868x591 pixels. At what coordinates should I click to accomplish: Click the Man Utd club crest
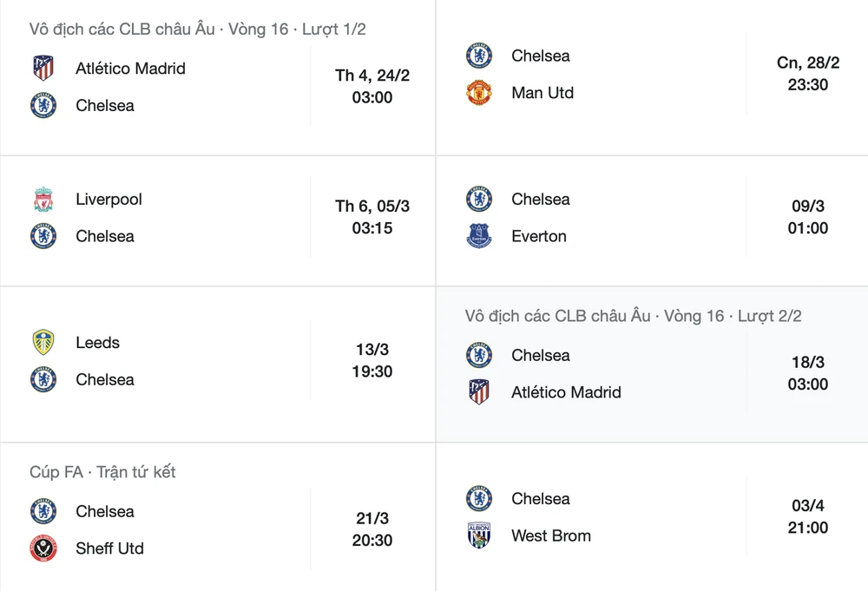[479, 93]
